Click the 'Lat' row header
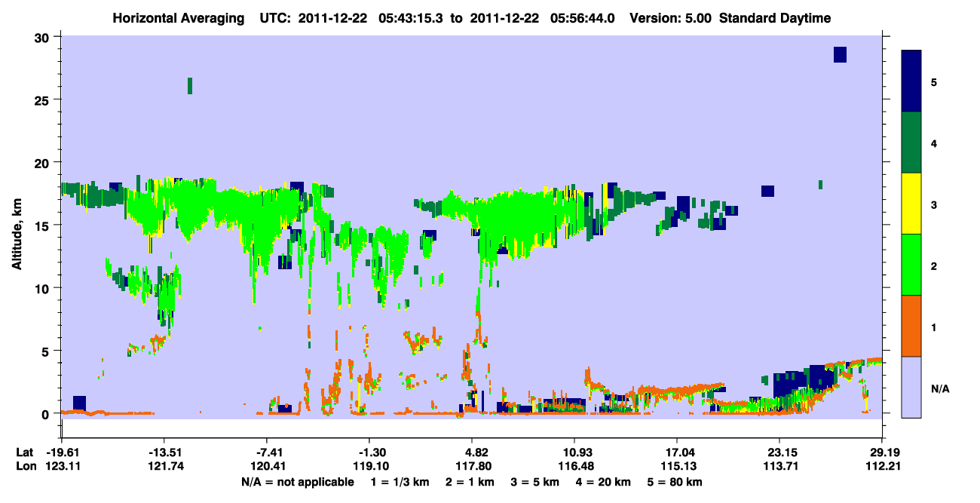 [x=24, y=452]
